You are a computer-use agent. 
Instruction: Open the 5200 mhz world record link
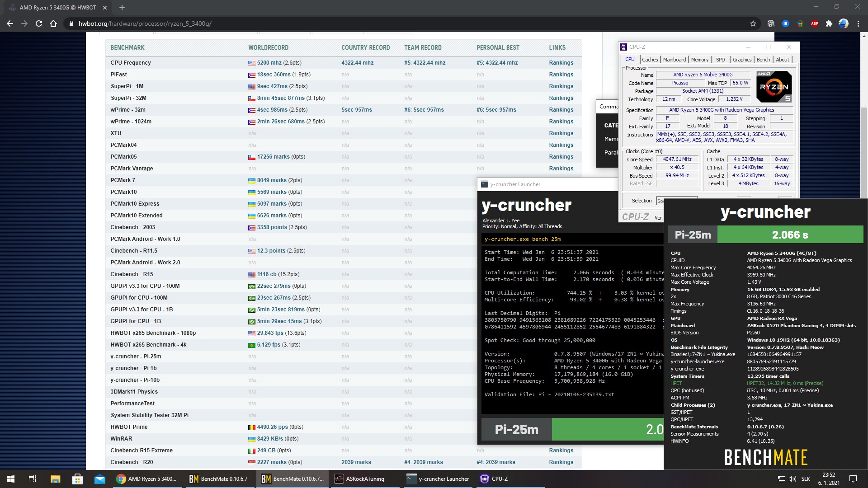(269, 63)
